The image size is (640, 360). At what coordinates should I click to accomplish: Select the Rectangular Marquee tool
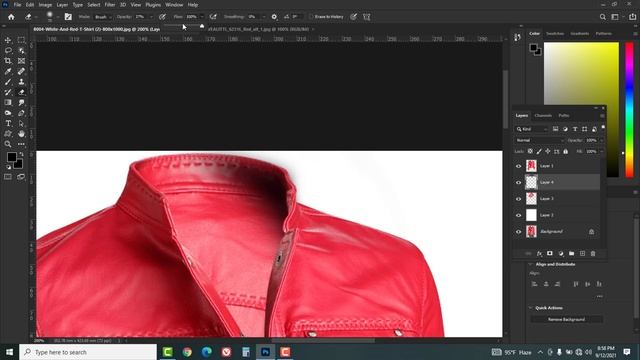pos(21,40)
